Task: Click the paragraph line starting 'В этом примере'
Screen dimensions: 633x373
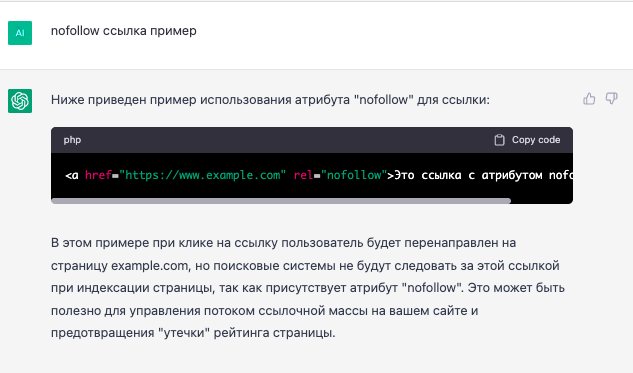Action: [283, 243]
